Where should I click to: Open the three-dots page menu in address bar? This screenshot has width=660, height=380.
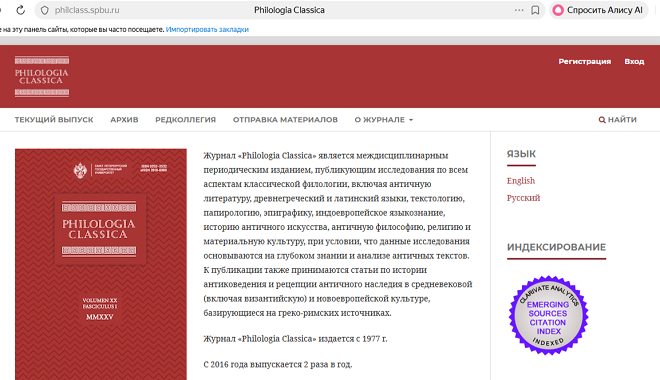tap(519, 10)
